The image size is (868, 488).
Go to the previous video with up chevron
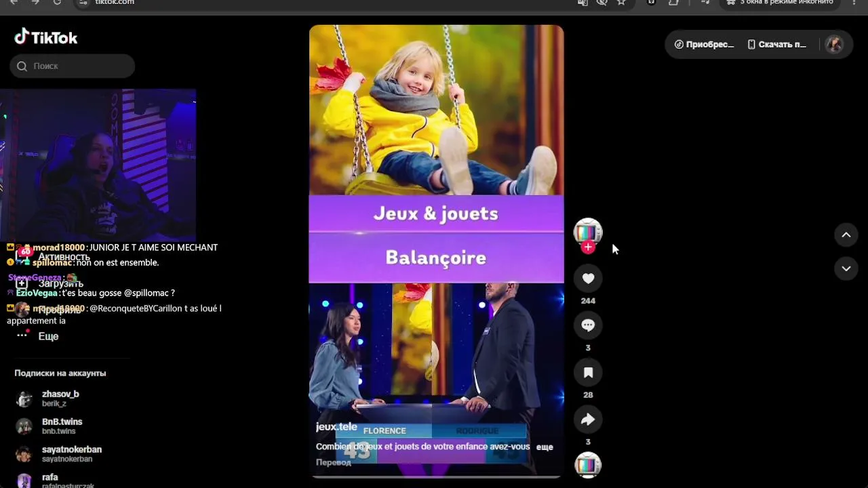(846, 235)
